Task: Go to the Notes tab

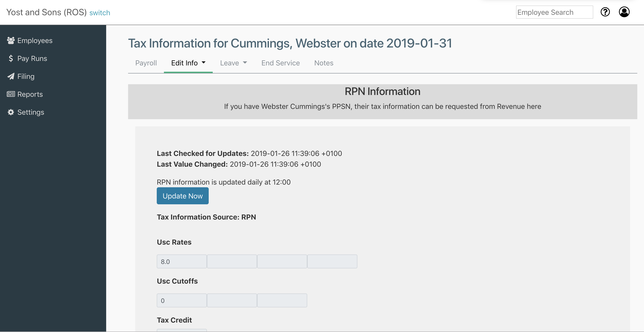Action: click(x=324, y=63)
